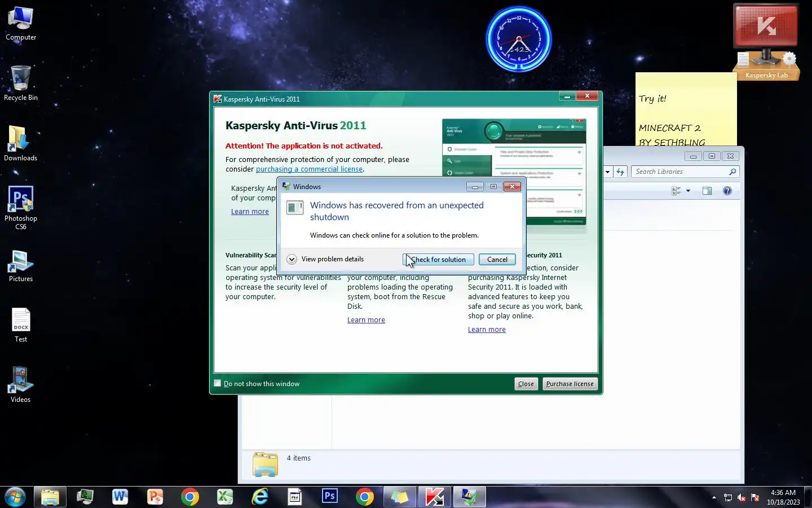This screenshot has height=508, width=812.
Task: Launch Excel from the taskbar
Action: [225, 497]
